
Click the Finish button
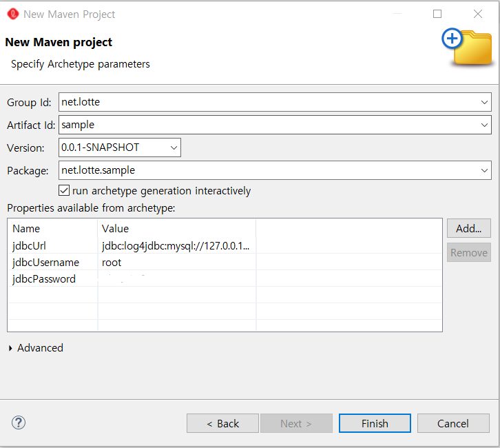(x=375, y=423)
